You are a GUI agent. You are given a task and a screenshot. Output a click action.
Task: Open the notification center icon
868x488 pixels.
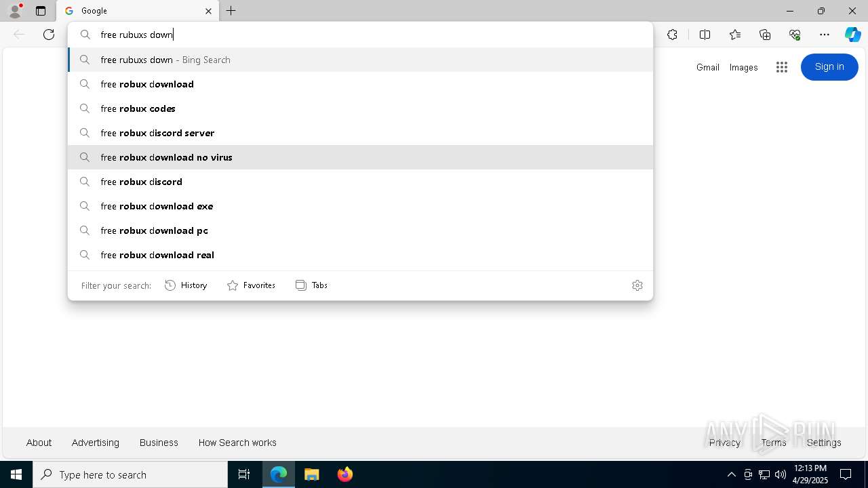coord(846,474)
